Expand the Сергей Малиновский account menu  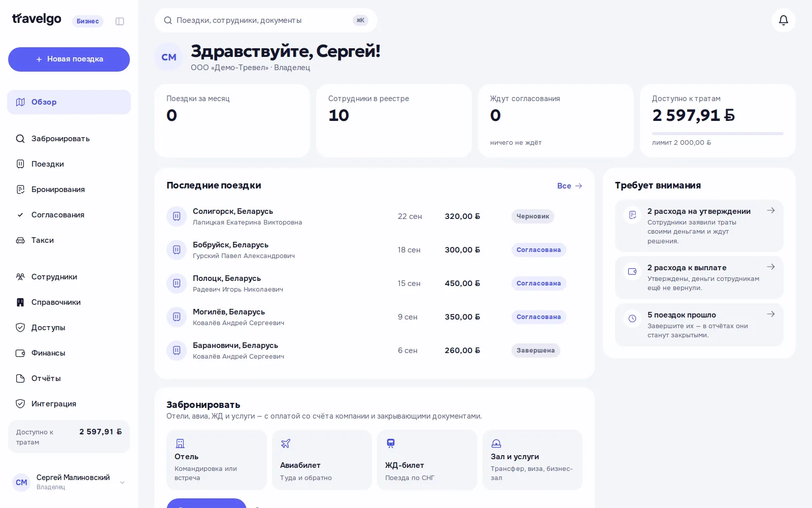(69, 482)
